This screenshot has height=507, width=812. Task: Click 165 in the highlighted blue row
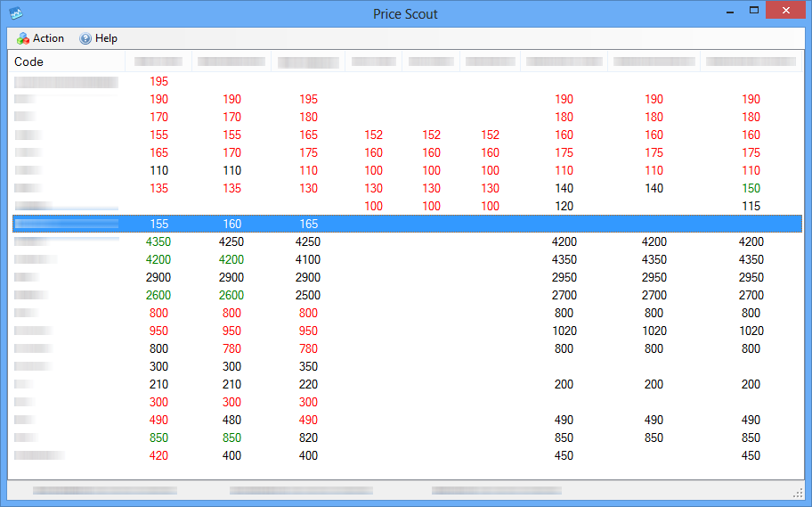pos(309,224)
